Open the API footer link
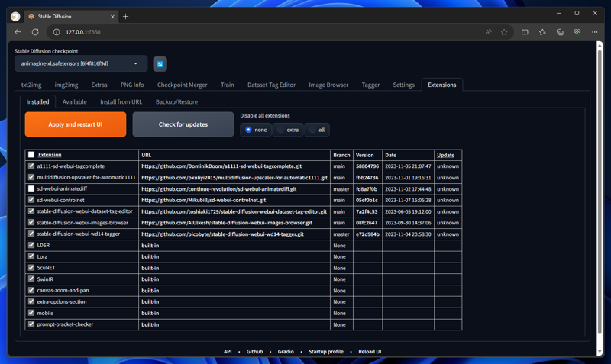The image size is (611, 364). (228, 352)
